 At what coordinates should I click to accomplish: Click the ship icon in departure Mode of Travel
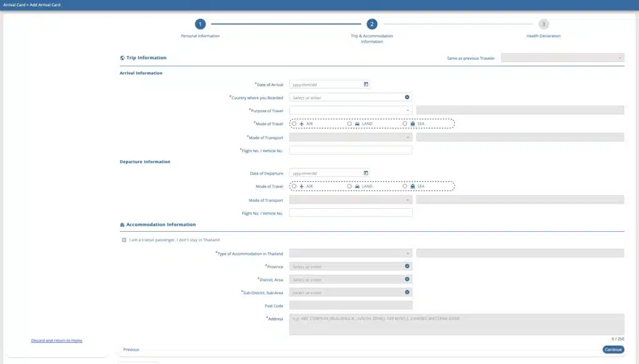click(412, 186)
